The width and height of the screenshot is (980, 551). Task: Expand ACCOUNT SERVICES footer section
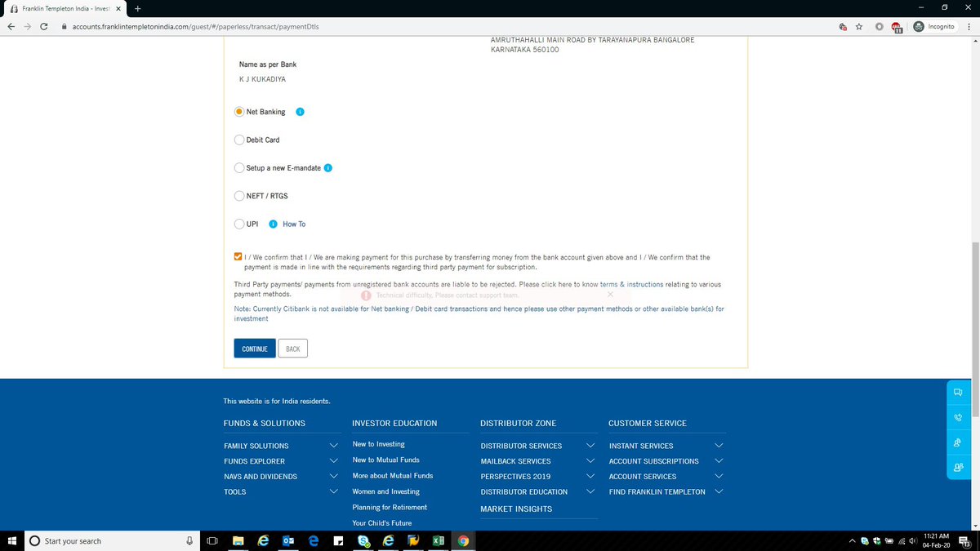click(719, 477)
